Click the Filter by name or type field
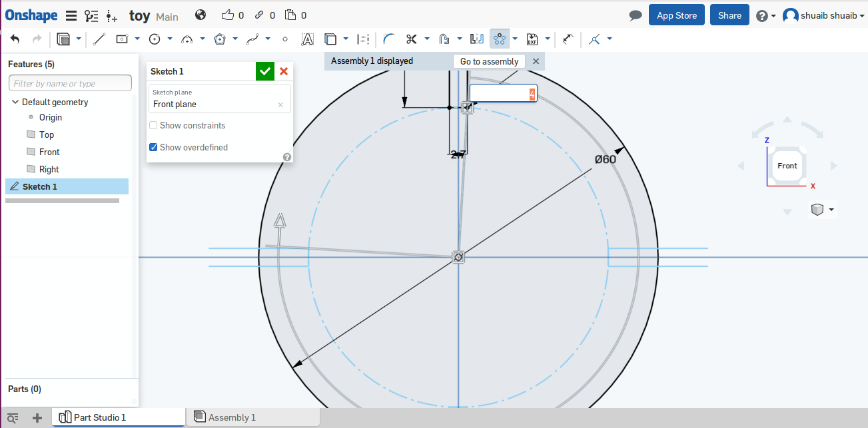Screen dimensions: 868x428 pos(70,83)
